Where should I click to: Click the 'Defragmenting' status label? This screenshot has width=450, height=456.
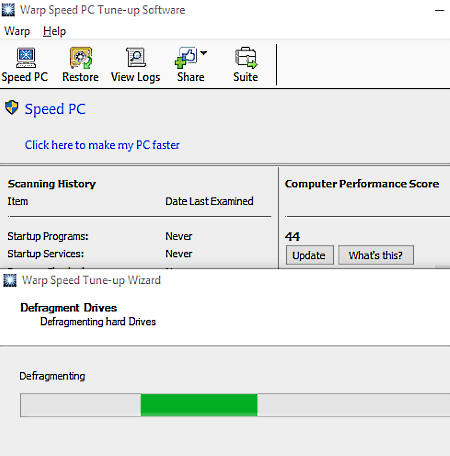52,376
